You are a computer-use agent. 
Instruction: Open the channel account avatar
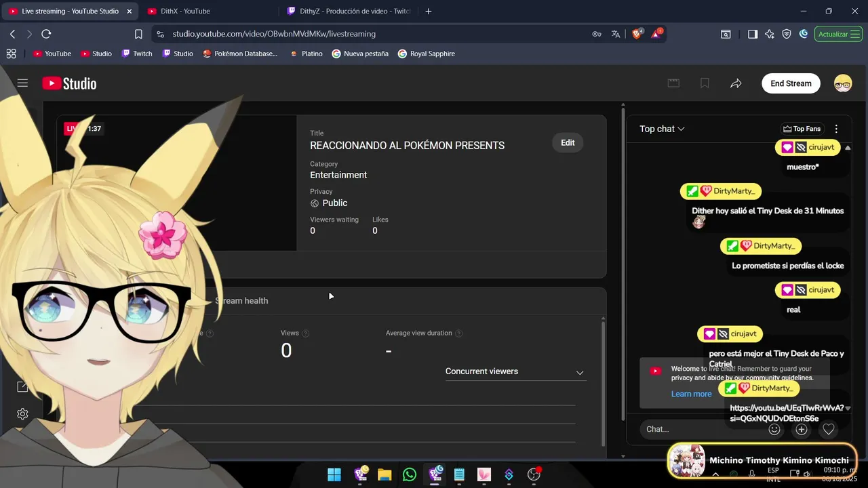[x=843, y=83]
